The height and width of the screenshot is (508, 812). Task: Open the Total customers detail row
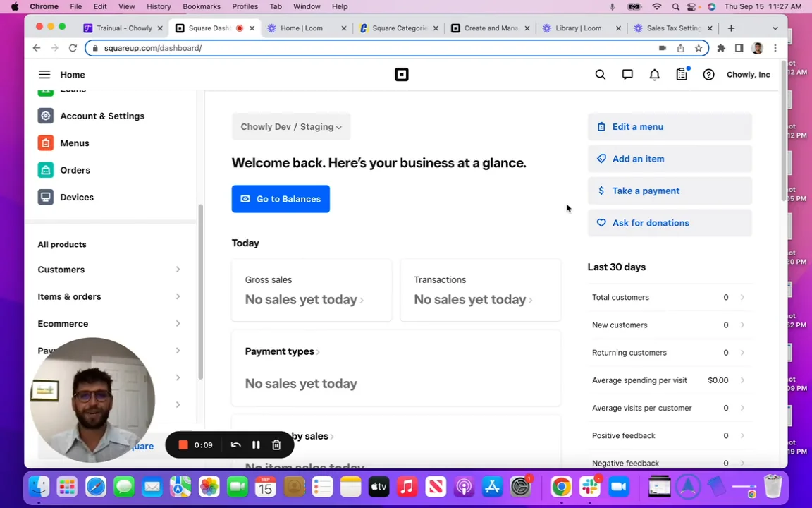669,297
